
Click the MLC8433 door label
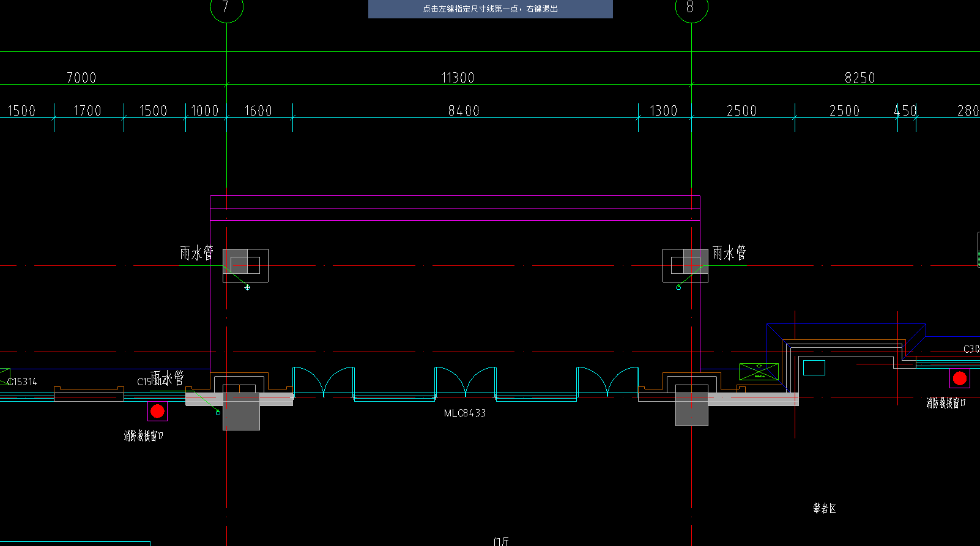pyautogui.click(x=465, y=413)
